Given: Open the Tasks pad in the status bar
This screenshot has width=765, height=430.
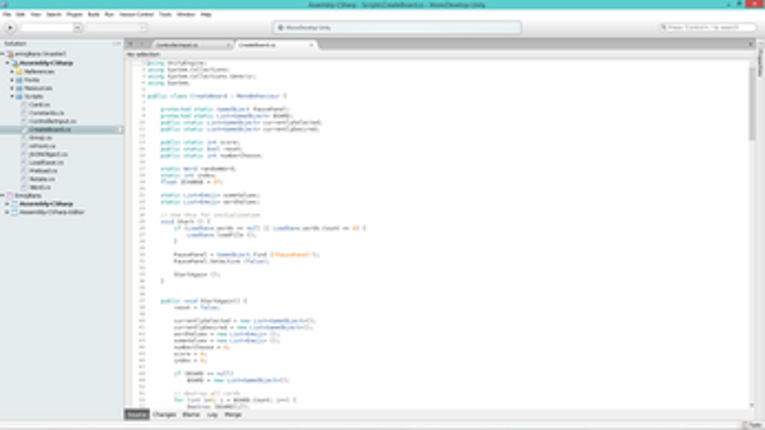Looking at the screenshot, I should click(752, 426).
